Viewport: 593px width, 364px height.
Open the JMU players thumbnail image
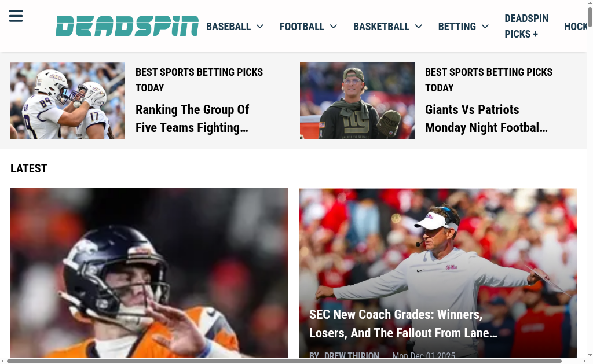(68, 101)
